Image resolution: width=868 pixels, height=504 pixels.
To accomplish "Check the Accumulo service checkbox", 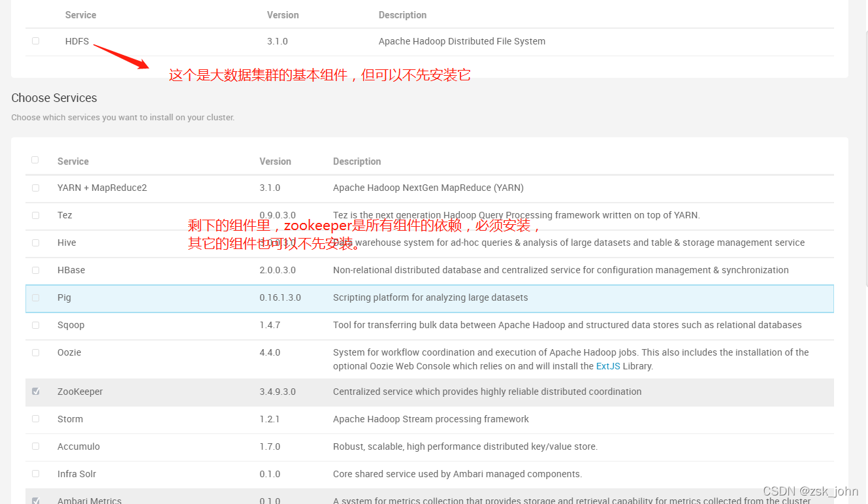I will [x=35, y=446].
